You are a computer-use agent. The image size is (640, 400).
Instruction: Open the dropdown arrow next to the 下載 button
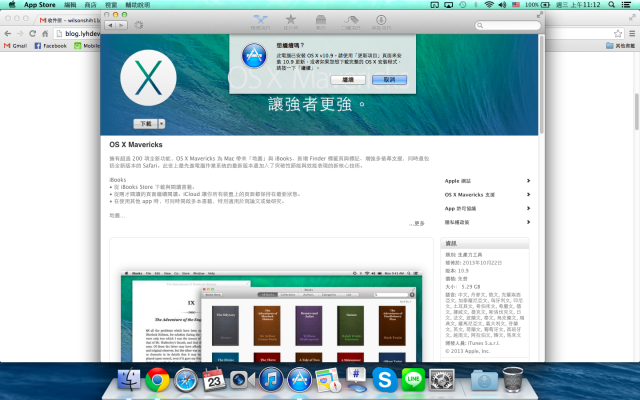point(162,124)
